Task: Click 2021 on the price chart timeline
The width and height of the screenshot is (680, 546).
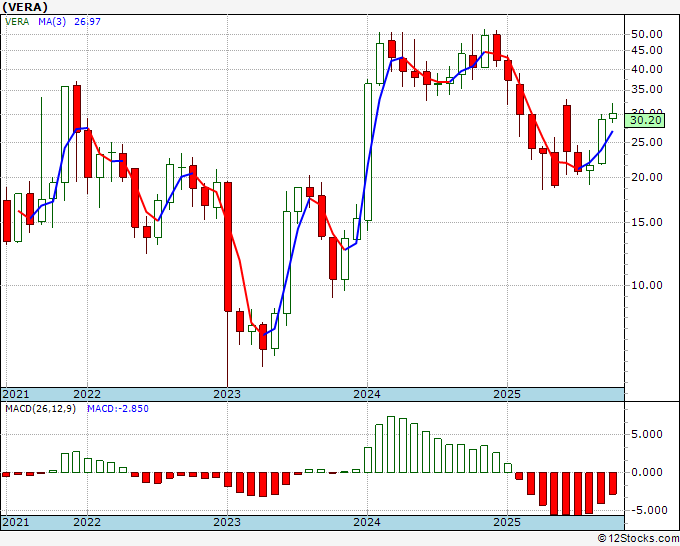Action: 16,394
